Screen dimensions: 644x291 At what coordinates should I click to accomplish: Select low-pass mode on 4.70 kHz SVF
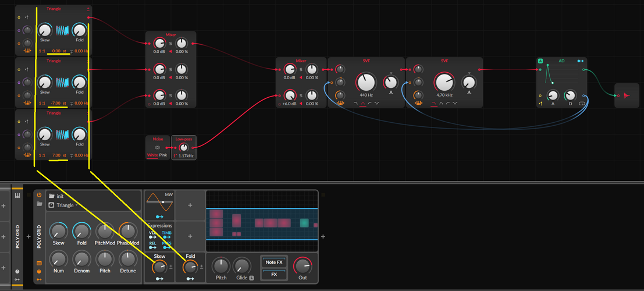pyautogui.click(x=434, y=103)
